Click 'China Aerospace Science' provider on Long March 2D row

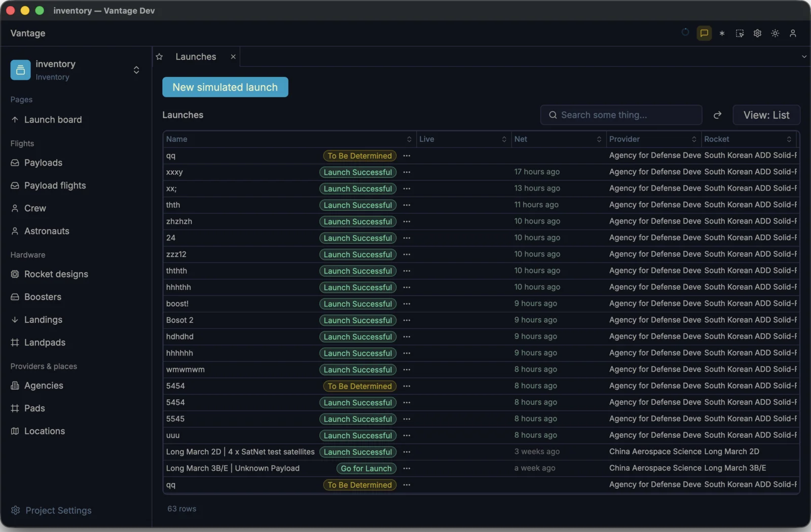(655, 452)
